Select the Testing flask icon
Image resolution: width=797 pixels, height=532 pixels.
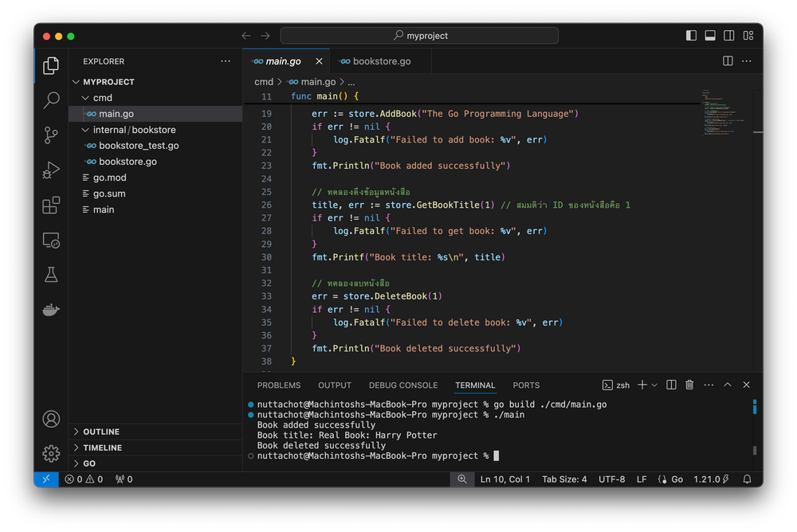coord(51,275)
